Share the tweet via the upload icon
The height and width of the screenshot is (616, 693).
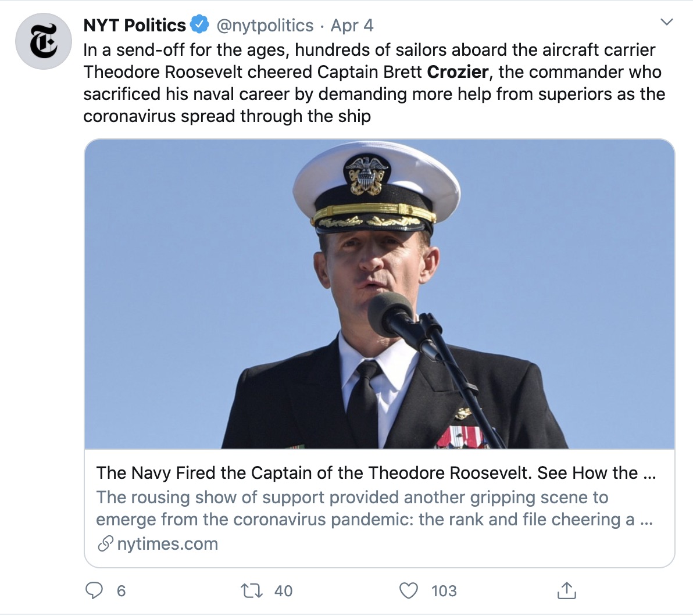point(566,590)
